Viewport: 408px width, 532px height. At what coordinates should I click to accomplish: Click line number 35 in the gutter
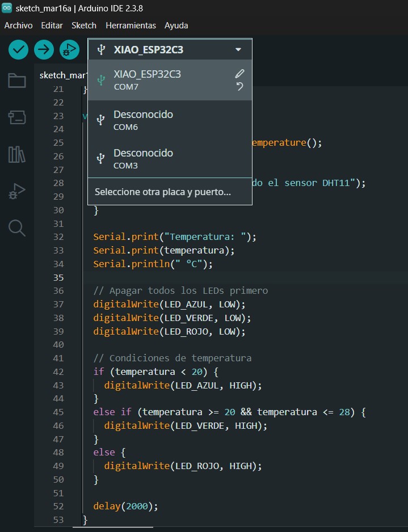click(x=58, y=277)
